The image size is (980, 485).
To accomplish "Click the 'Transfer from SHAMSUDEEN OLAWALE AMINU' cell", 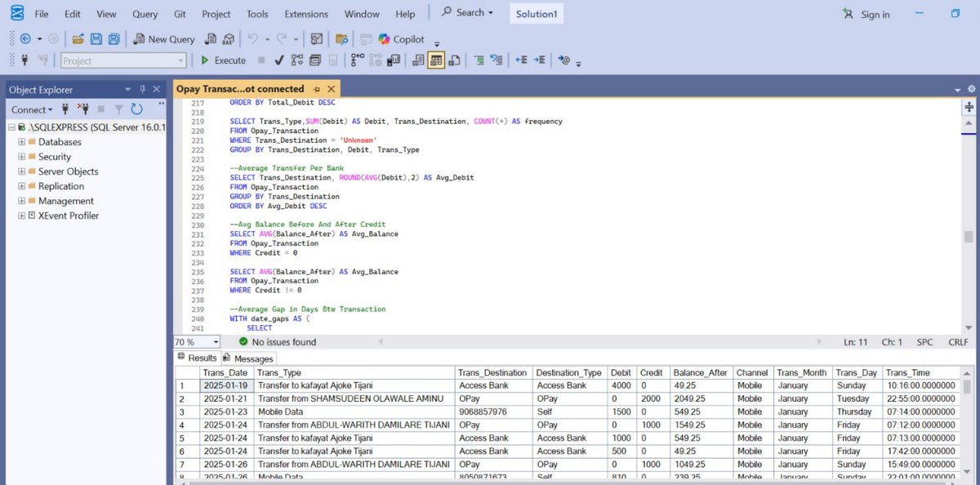I will [x=354, y=398].
